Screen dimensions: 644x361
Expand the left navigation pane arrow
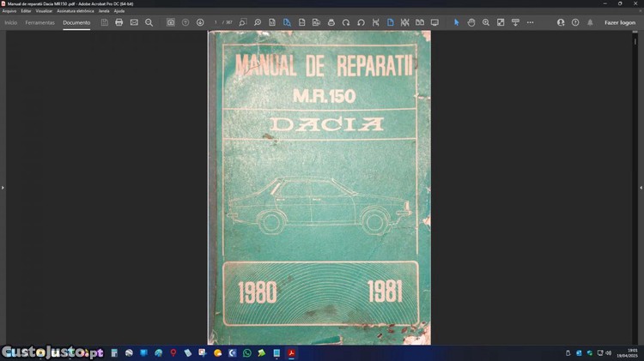pyautogui.click(x=3, y=187)
